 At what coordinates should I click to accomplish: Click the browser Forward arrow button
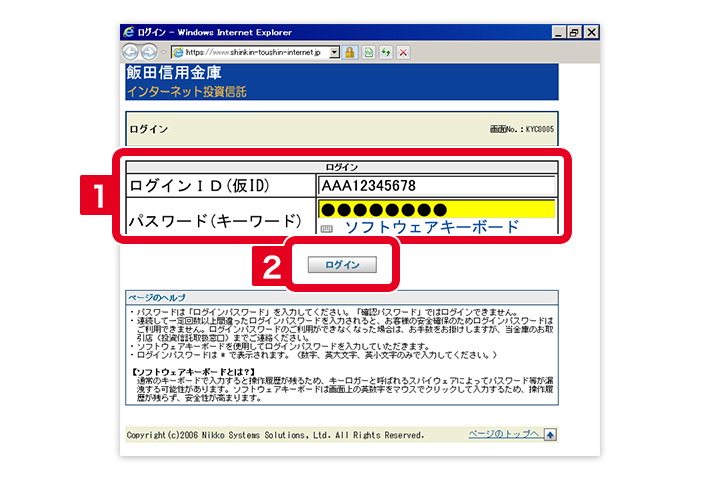[148, 52]
